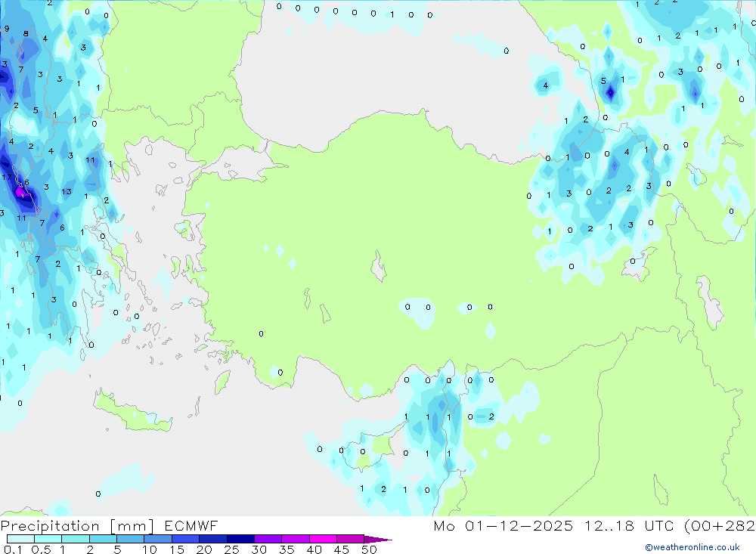Click the '8' precipitation value on map
Viewport: 756px width, 554px height.
pos(26,34)
